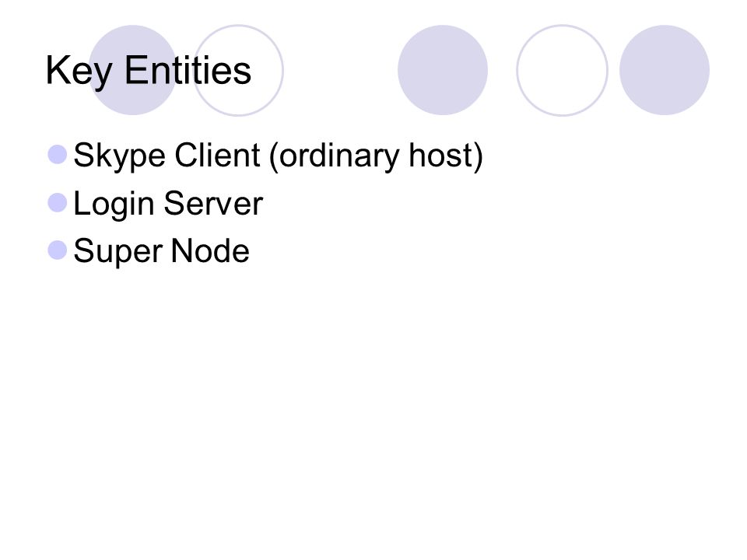Click the word Skype in first bullet
Screen dimensions: 747x560
click(x=119, y=156)
